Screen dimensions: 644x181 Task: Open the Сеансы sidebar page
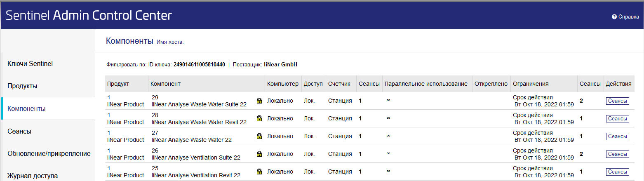[x=19, y=131]
